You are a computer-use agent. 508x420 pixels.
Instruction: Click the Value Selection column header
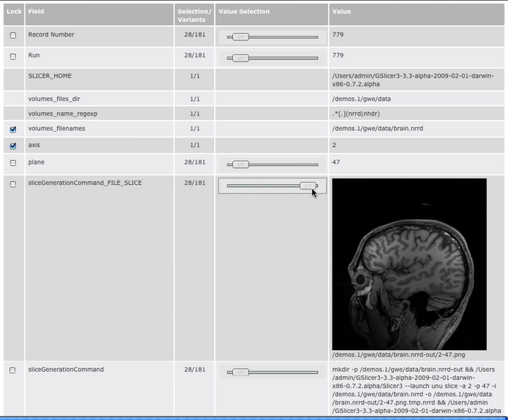(244, 12)
